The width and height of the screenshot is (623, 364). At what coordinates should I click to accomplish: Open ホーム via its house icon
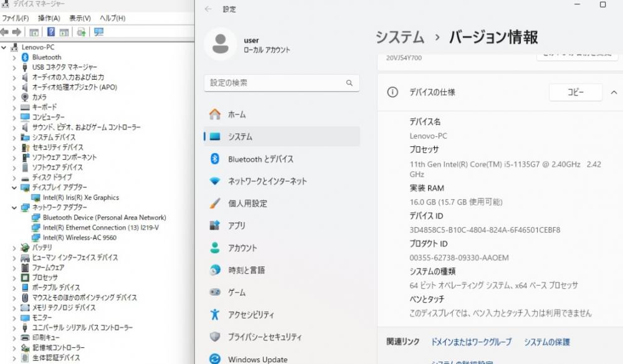(x=215, y=114)
